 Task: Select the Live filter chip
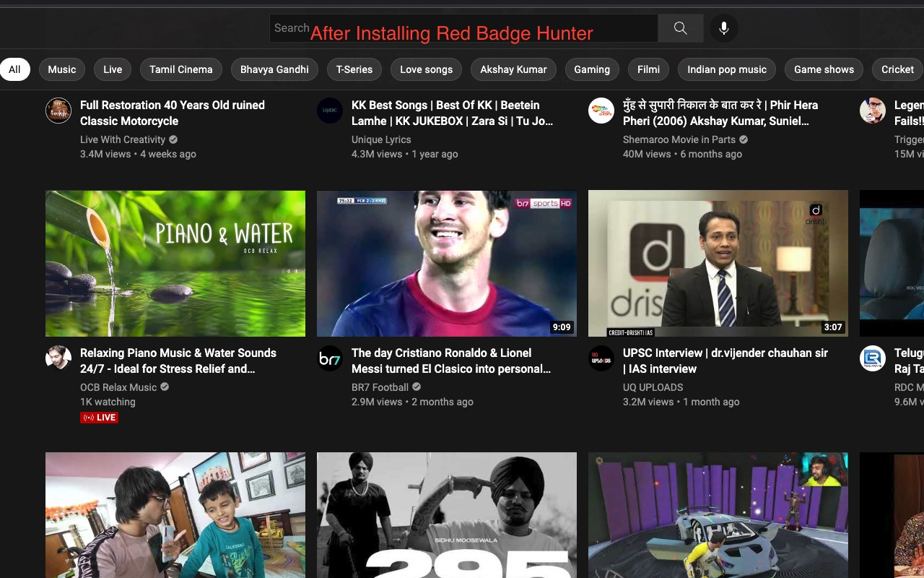click(x=113, y=69)
